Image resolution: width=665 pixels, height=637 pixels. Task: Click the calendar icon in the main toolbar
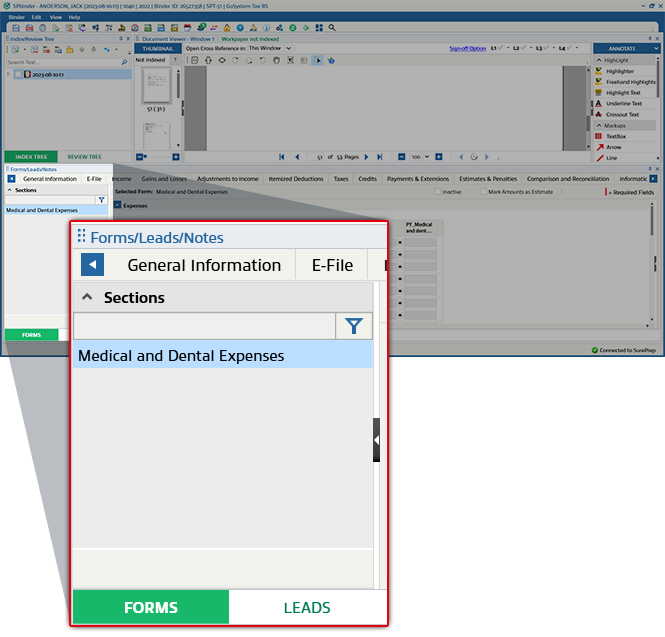tap(187, 28)
